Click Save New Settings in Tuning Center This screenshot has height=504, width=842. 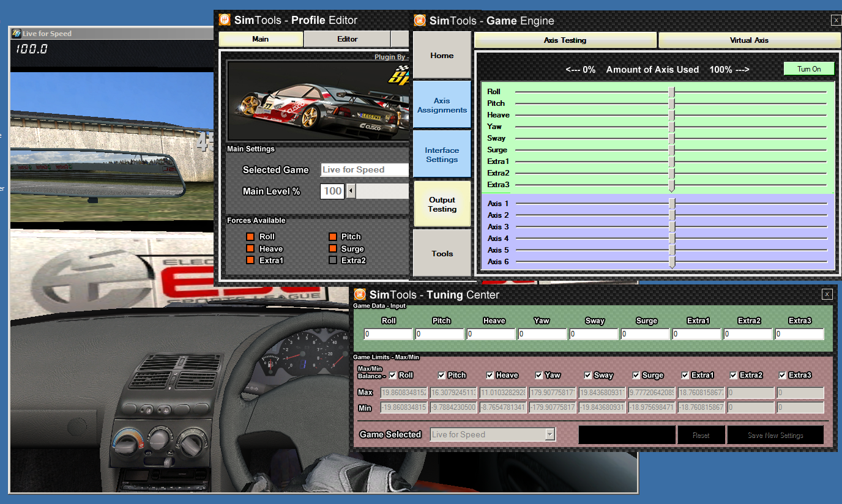point(775,435)
